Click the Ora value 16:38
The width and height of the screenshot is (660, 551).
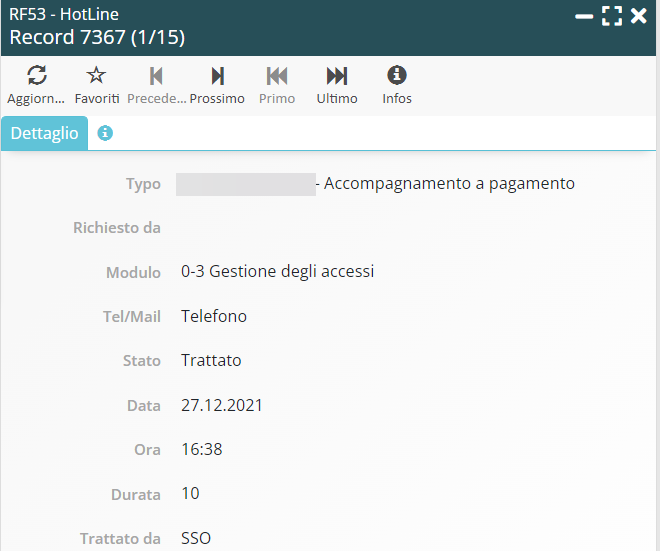202,449
